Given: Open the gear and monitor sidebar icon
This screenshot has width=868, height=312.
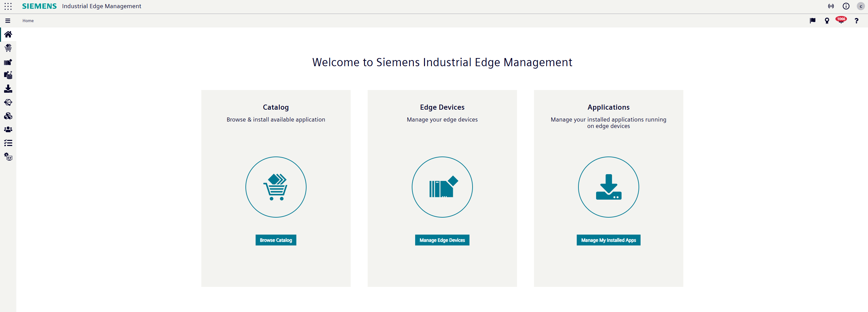Looking at the screenshot, I should click(x=8, y=157).
